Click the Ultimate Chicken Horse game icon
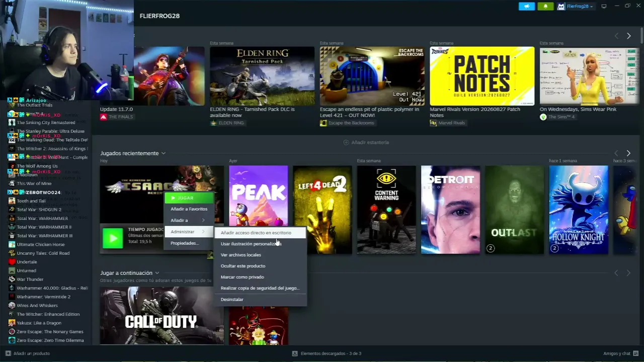Viewport: 644px width, 362px height. (x=12, y=244)
